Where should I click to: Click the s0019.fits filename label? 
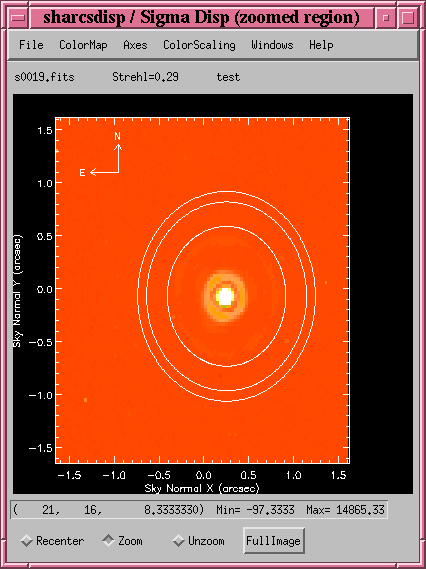44,77
